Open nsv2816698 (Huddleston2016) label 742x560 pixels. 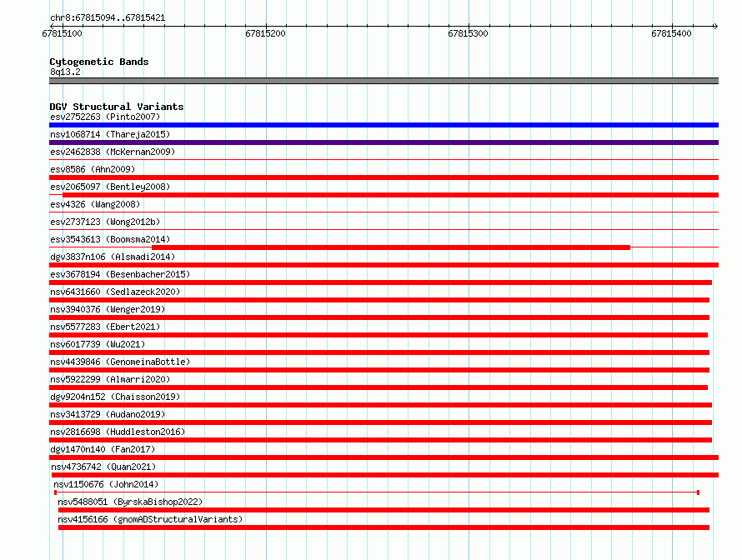(x=118, y=432)
